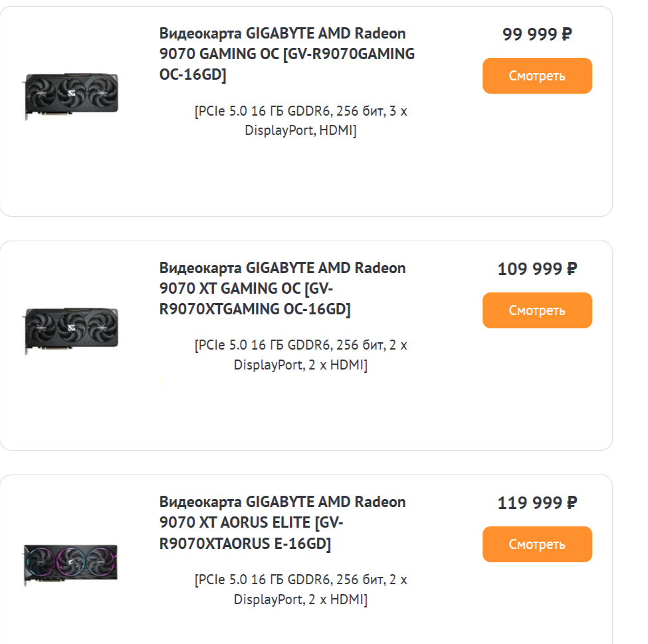
Task: Open the Radeon 9070 XT AORUS ELITE title
Action: coord(282,502)
